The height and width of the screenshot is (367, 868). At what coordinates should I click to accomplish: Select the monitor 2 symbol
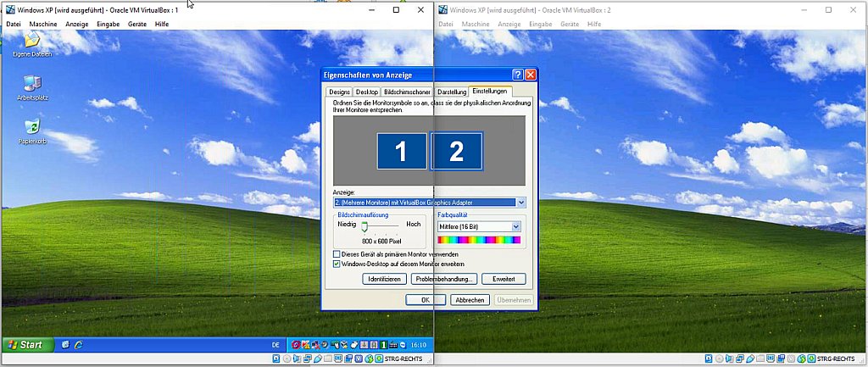pyautogui.click(x=457, y=151)
